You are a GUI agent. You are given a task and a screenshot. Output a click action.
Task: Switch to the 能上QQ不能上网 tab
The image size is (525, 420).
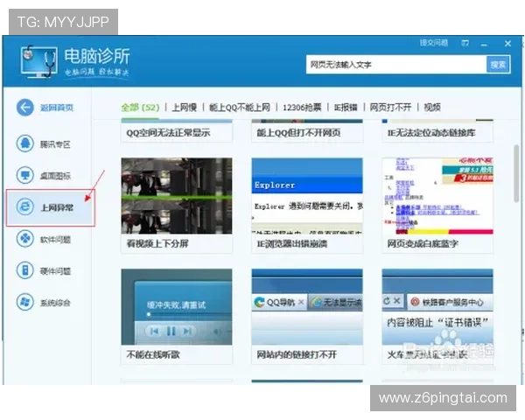click(240, 107)
